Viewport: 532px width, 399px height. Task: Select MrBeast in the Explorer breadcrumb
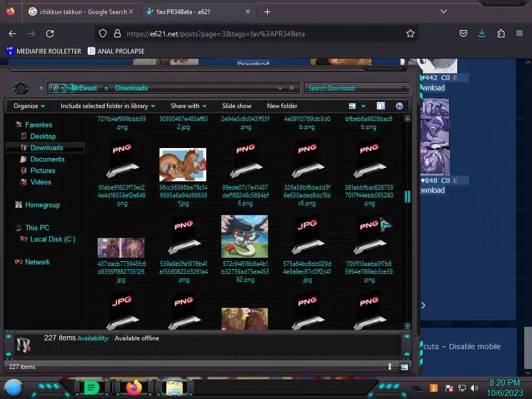(x=84, y=88)
